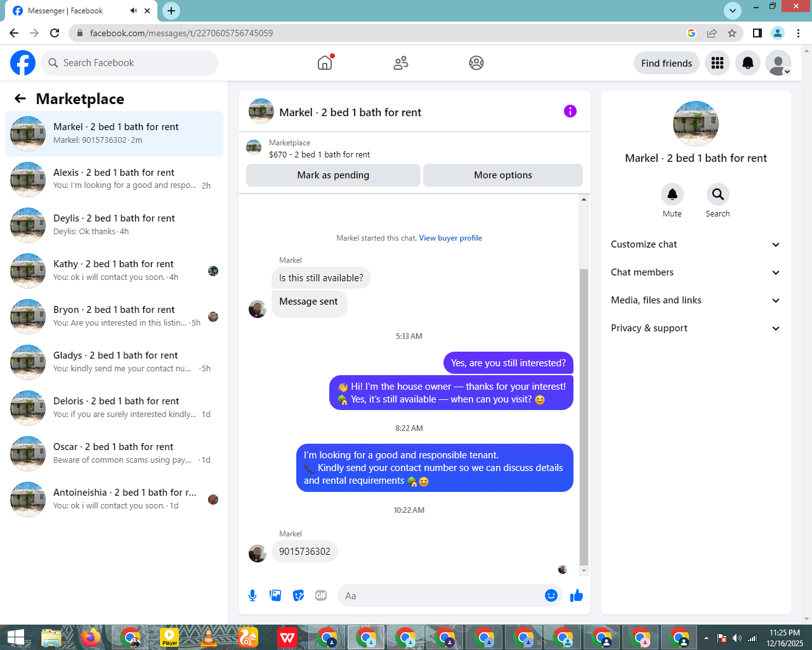Choose a GIF from the GIF icon

click(321, 595)
